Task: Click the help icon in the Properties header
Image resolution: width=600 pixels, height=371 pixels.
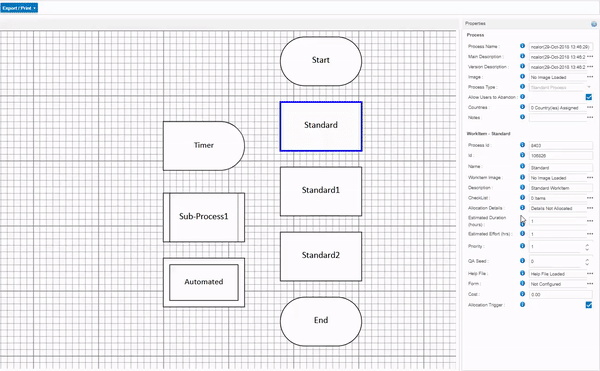Action: (x=594, y=24)
